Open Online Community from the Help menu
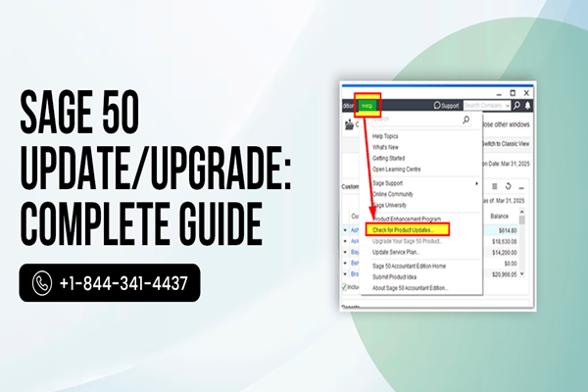 coord(393,194)
